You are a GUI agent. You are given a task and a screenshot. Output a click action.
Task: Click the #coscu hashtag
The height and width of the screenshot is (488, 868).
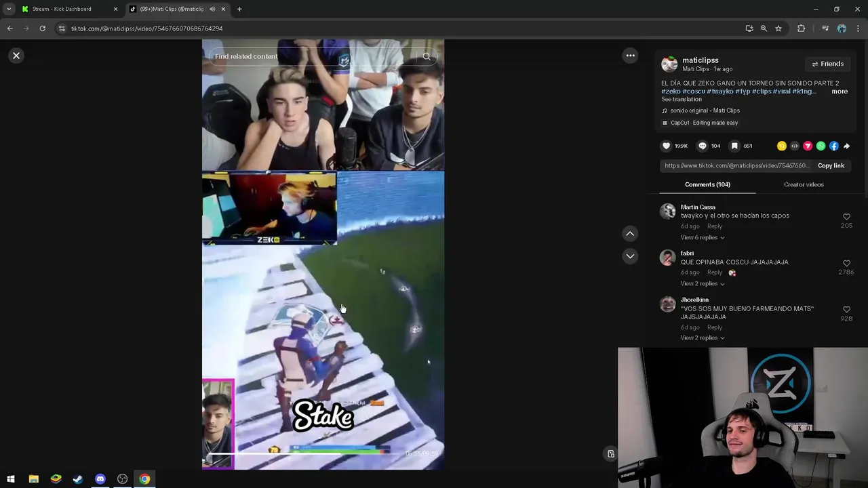pyautogui.click(x=694, y=91)
